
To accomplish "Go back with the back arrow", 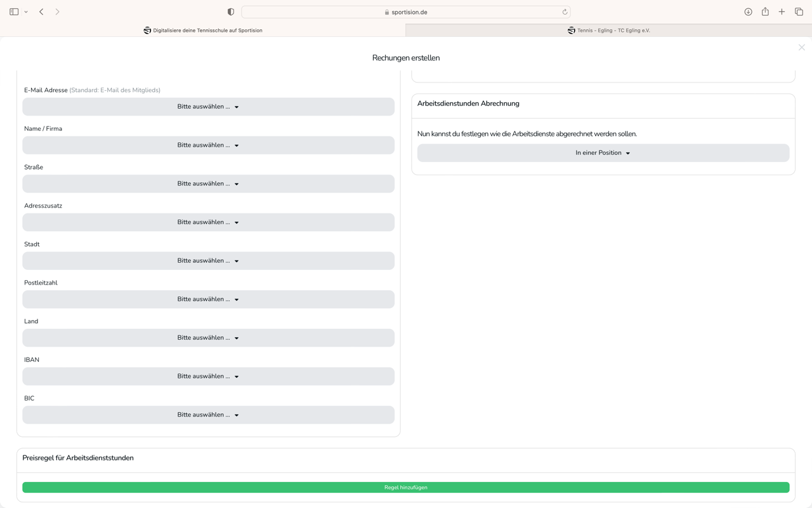I will [x=42, y=12].
